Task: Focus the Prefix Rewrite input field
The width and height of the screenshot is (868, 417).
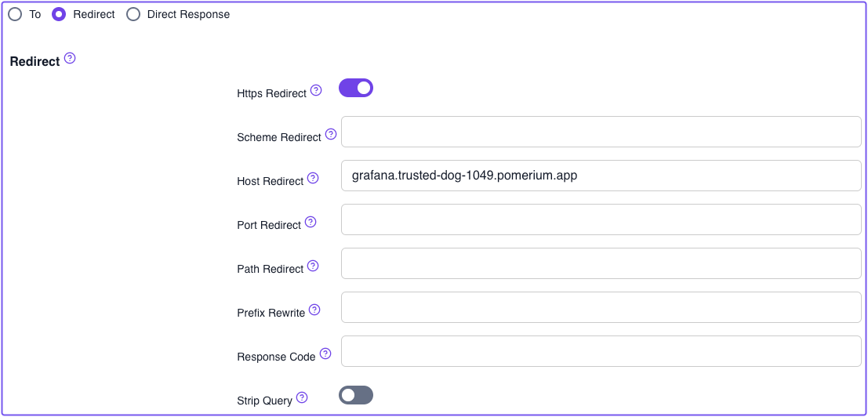Action: coord(601,307)
